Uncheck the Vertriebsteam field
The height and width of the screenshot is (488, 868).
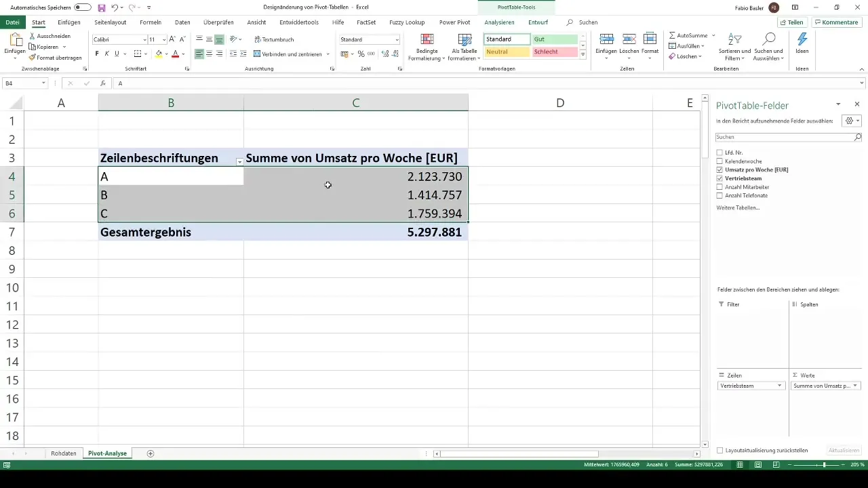[719, 178]
